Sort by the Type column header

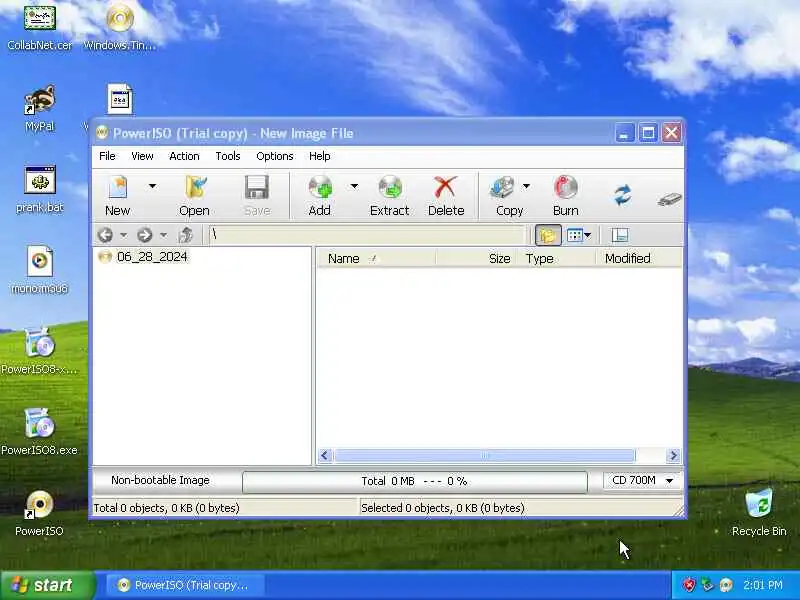tap(556, 259)
